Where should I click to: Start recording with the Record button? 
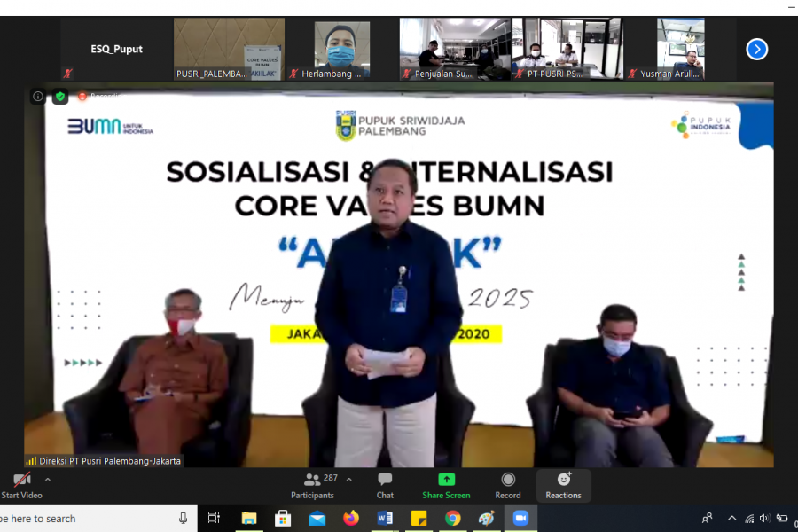pyautogui.click(x=508, y=484)
